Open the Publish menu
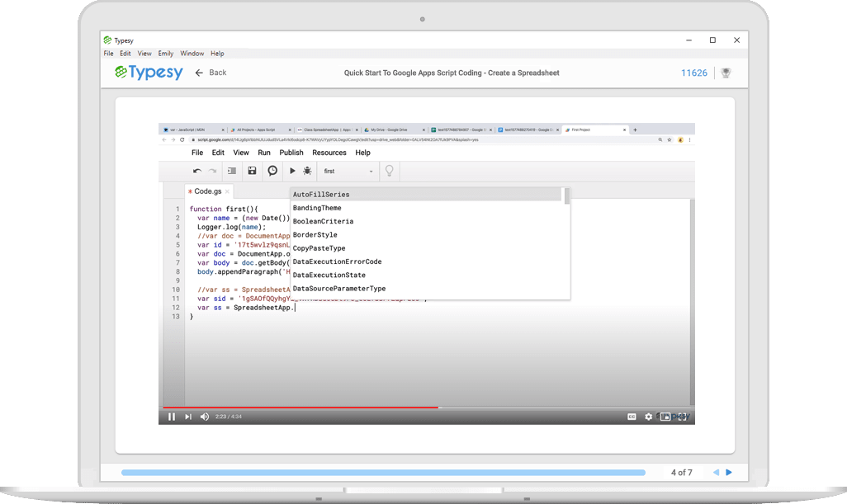 coord(291,153)
